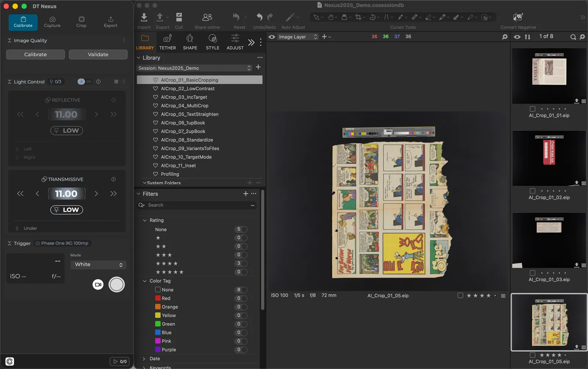Click the round shutter trigger button
588x369 pixels.
point(116,284)
